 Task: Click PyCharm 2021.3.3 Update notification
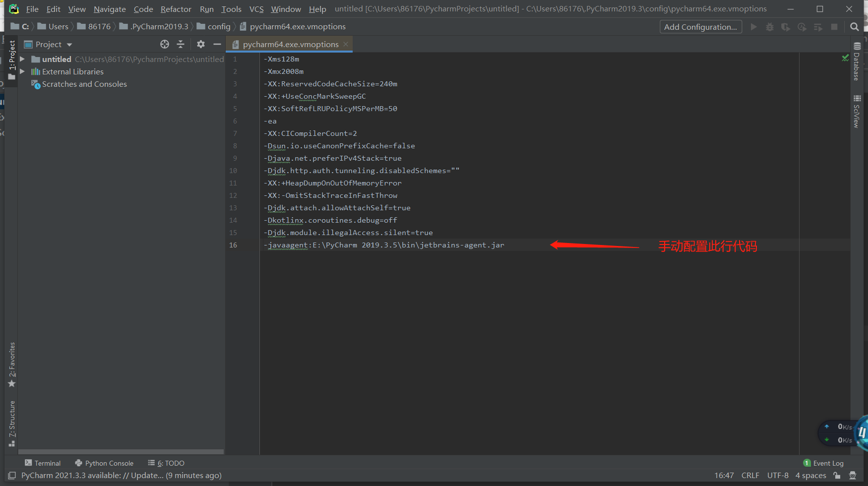coord(122,475)
